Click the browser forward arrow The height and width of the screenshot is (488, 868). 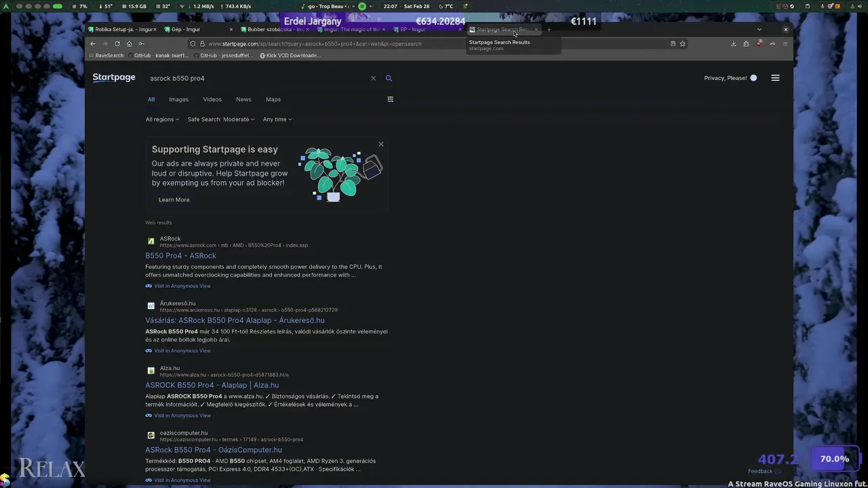click(x=105, y=43)
